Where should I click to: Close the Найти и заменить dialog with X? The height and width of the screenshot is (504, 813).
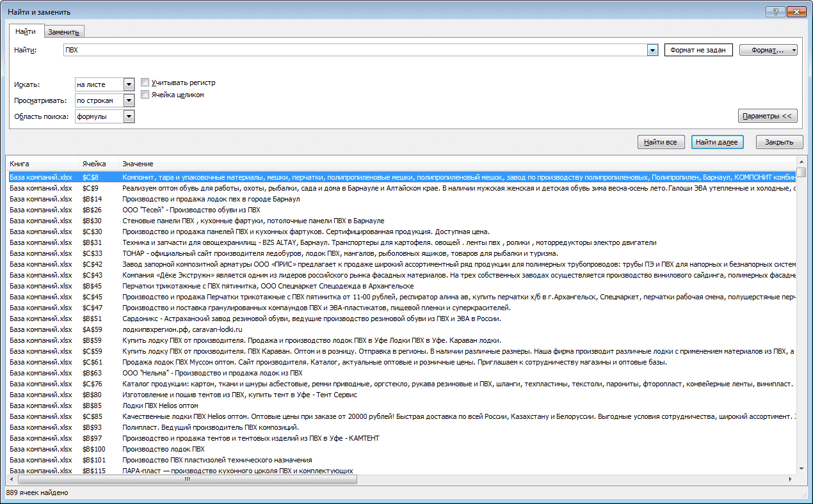[795, 12]
